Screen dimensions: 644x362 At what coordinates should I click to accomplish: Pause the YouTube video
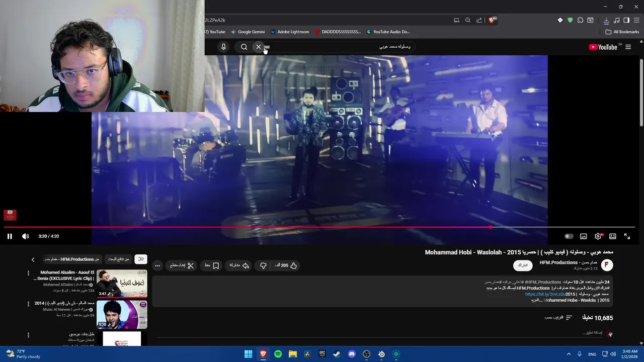click(10, 236)
